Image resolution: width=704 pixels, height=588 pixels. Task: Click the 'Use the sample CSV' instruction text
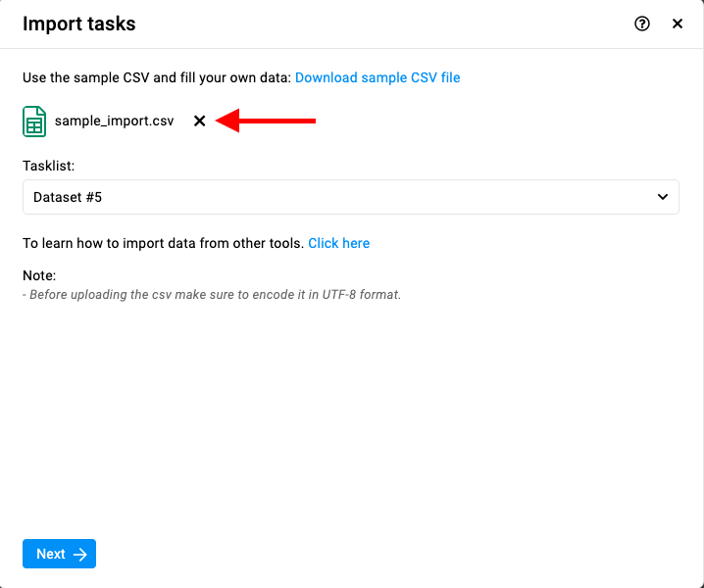click(x=157, y=77)
